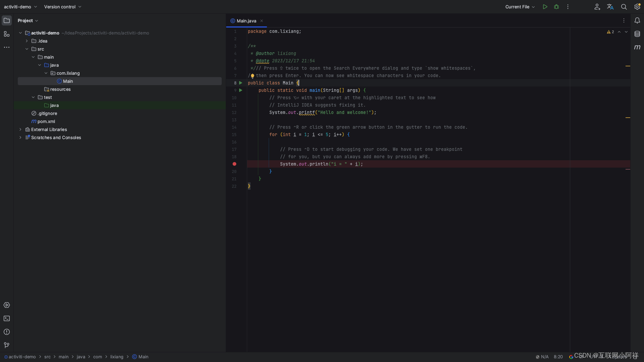Open the Maven tool window icon
Screen dimensions: 644x362
637,47
